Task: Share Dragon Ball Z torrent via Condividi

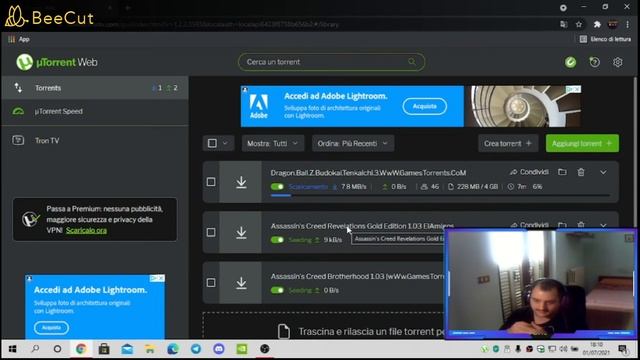Action: pyautogui.click(x=529, y=172)
